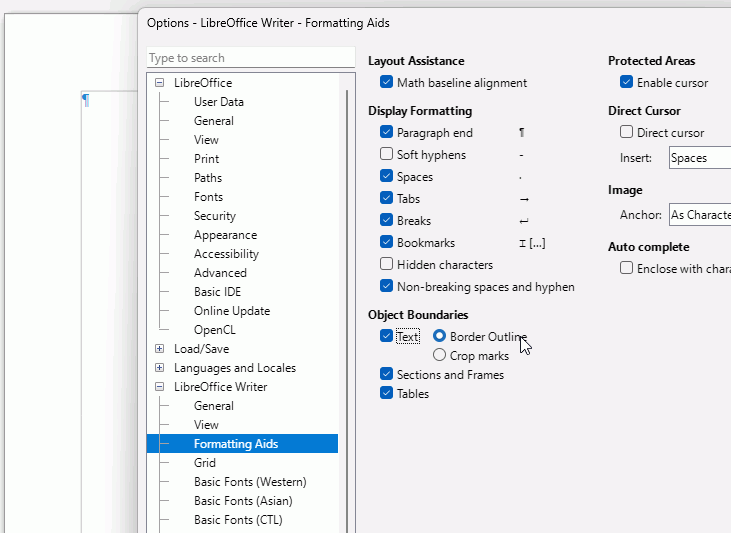The width and height of the screenshot is (731, 533).
Task: Uncheck Sections and Frames boundaries
Action: (x=386, y=375)
